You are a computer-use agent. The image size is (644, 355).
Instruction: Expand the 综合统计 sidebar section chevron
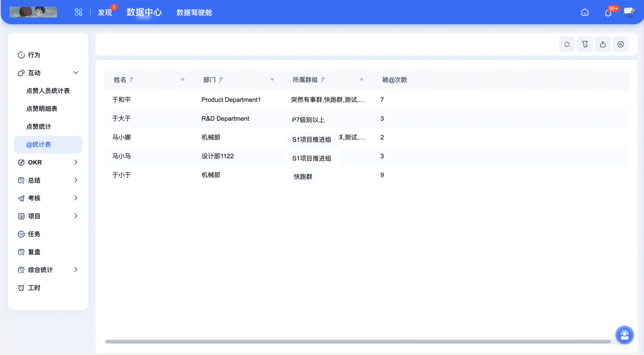click(x=76, y=270)
